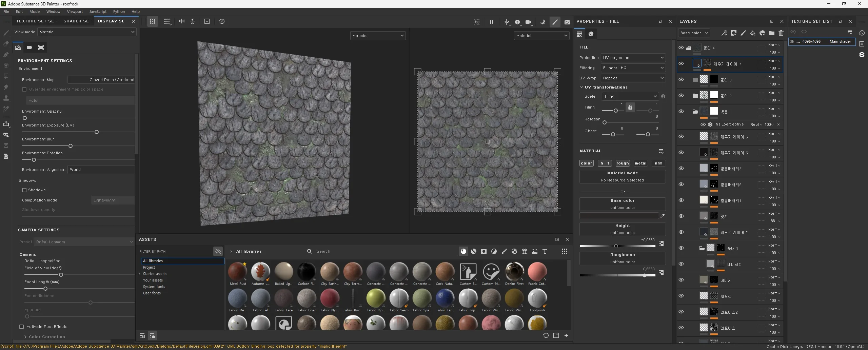Viewport: 868px width, 350px height.
Task: Open the Viewport menu
Action: 75,12
